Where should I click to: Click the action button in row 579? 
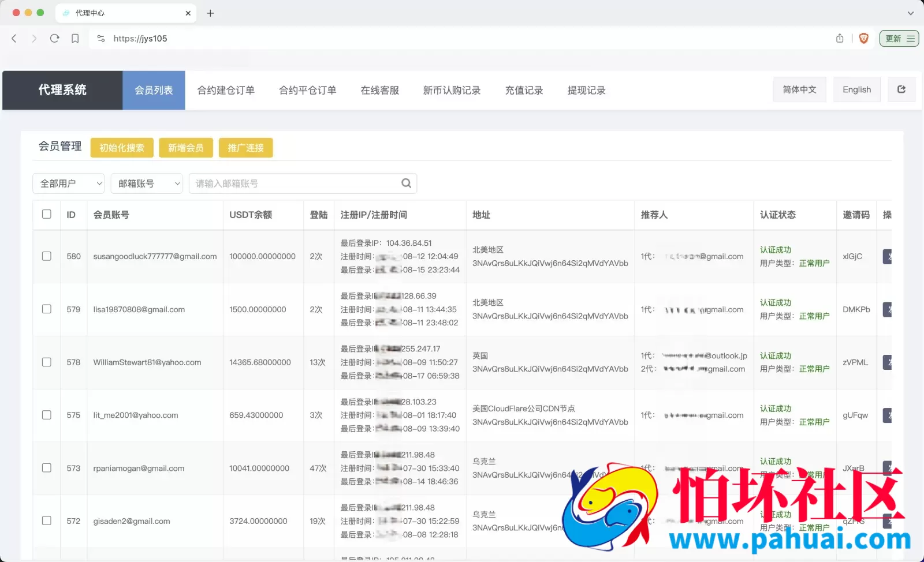point(888,309)
